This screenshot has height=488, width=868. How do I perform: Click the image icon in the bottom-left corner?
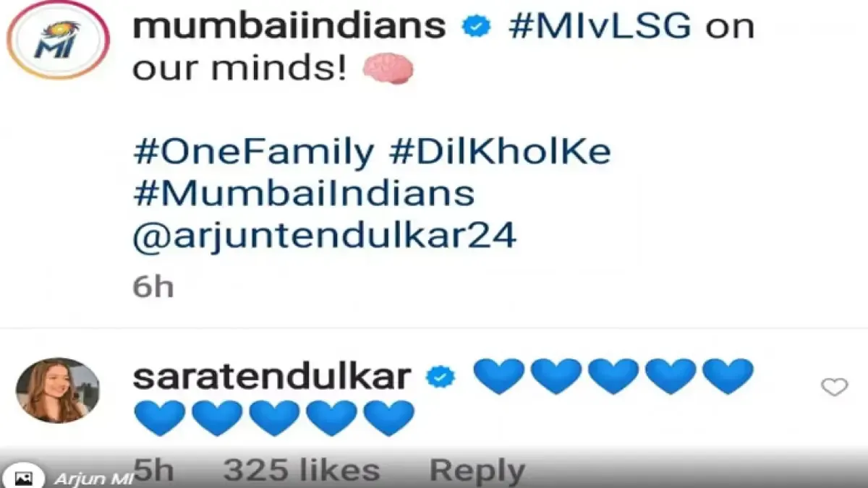24,479
